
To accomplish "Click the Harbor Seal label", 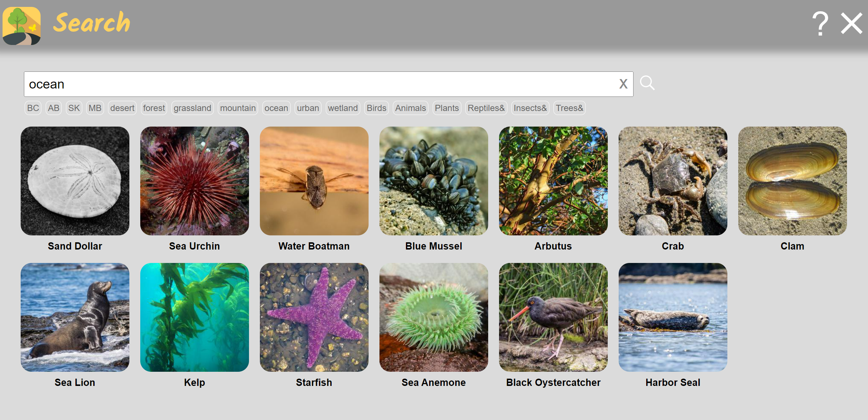I will 673,382.
